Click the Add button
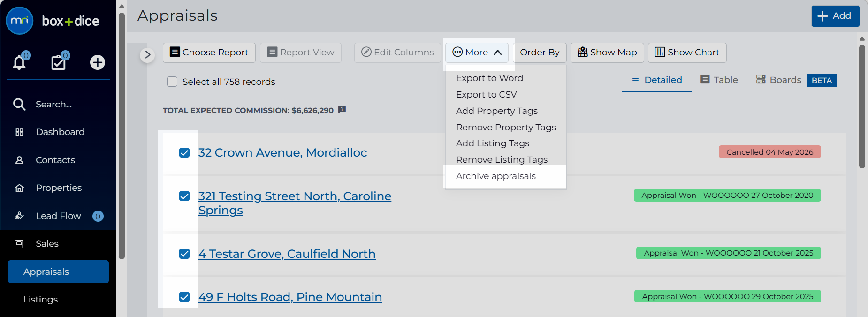Viewport: 868px width, 317px height. click(835, 16)
